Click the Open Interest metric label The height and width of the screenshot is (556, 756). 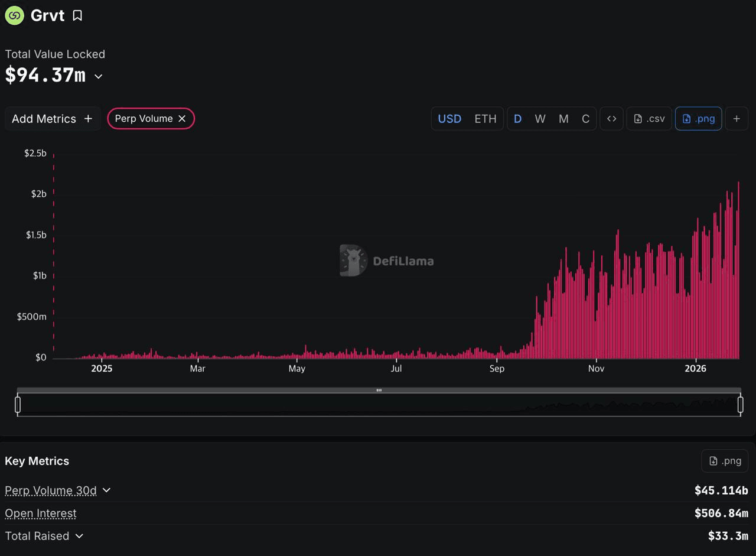tap(41, 513)
